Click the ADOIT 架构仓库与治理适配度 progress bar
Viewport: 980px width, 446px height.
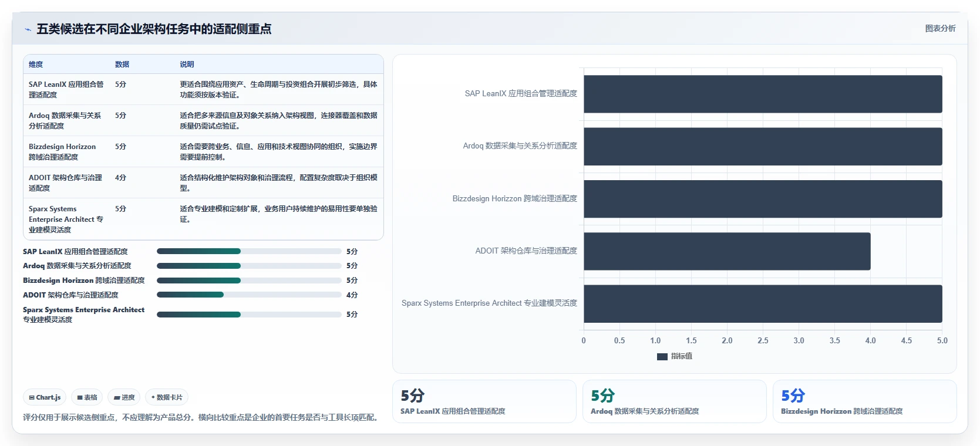(x=249, y=295)
